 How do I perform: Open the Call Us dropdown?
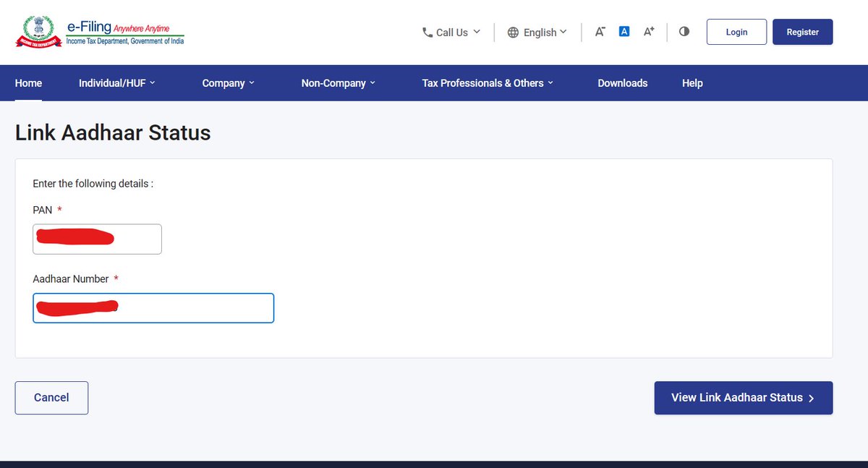[451, 32]
